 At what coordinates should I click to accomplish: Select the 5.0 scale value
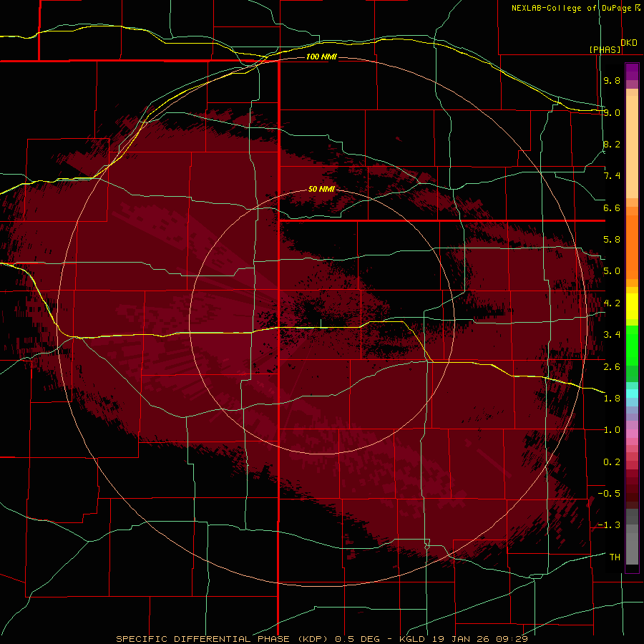(x=612, y=271)
